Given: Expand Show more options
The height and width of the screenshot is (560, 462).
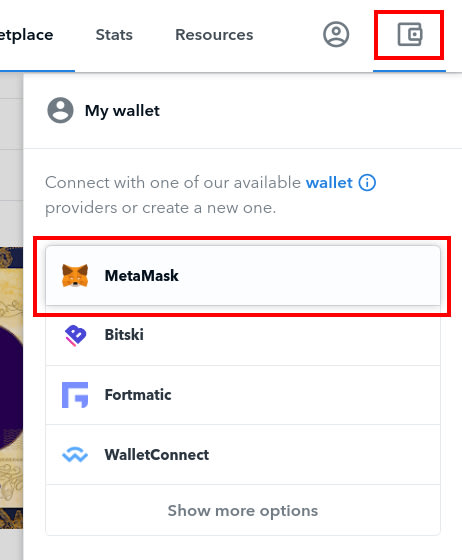Looking at the screenshot, I should 243,510.
